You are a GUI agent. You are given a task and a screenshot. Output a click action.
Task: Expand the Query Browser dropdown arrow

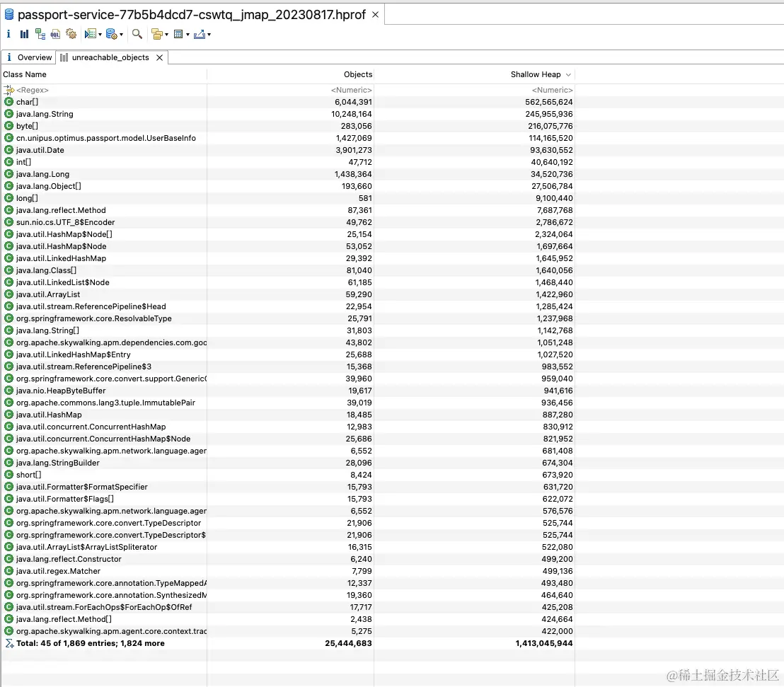121,35
